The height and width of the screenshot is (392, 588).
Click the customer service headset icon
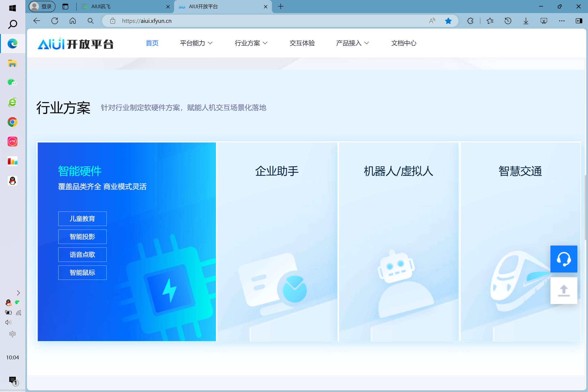pos(563,259)
